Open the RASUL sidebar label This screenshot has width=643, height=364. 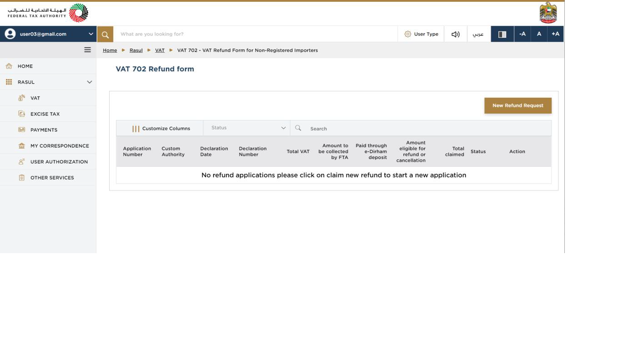click(26, 82)
